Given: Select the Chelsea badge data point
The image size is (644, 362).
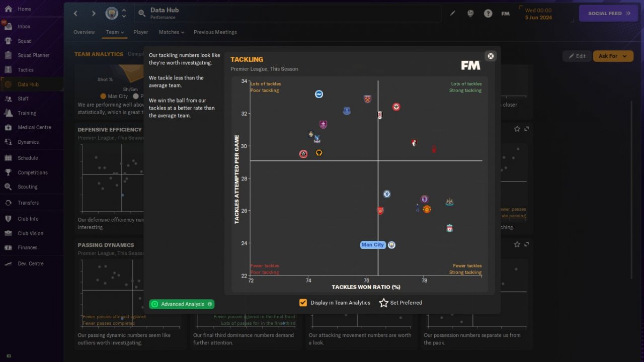Looking at the screenshot, I should click(x=386, y=194).
